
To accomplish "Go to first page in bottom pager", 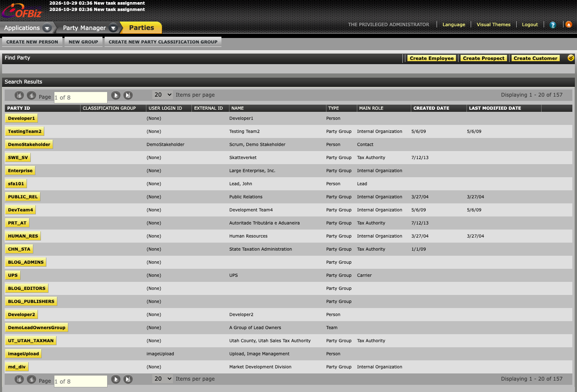I will click(19, 379).
